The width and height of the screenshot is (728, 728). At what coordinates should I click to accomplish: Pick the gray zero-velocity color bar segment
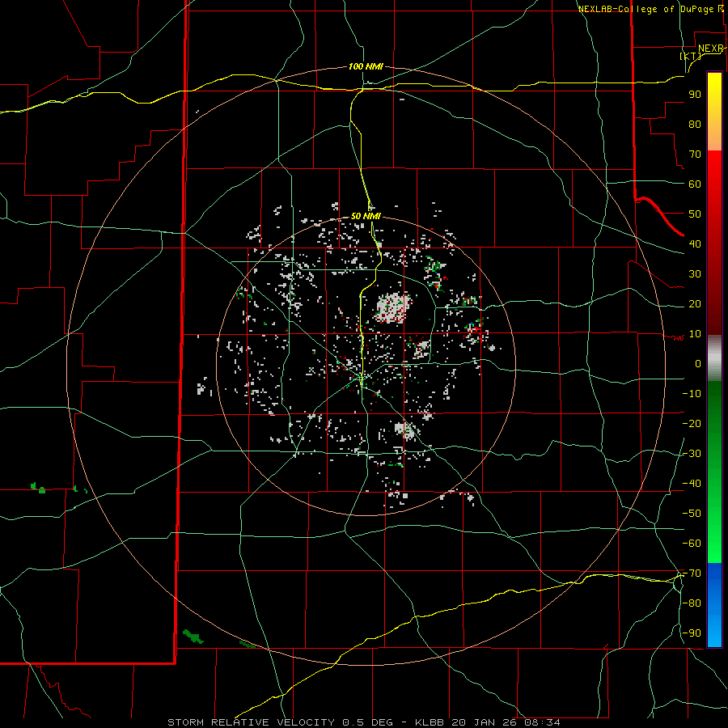click(x=714, y=358)
